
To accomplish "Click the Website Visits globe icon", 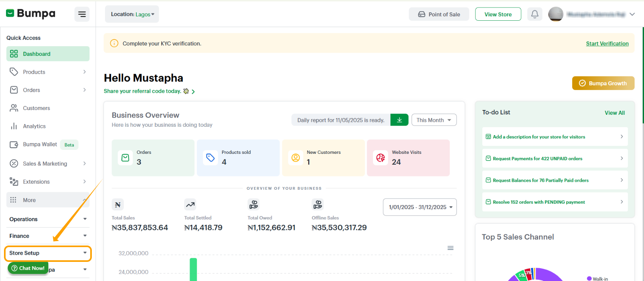I will [380, 158].
